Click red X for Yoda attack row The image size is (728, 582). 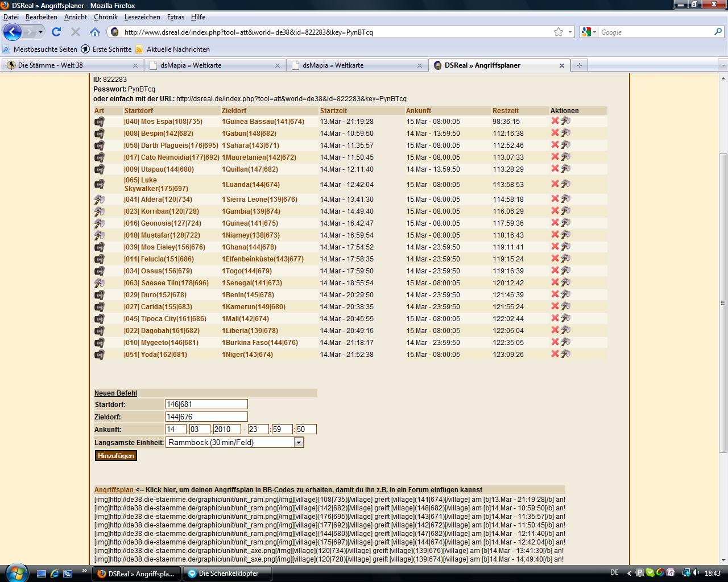555,354
